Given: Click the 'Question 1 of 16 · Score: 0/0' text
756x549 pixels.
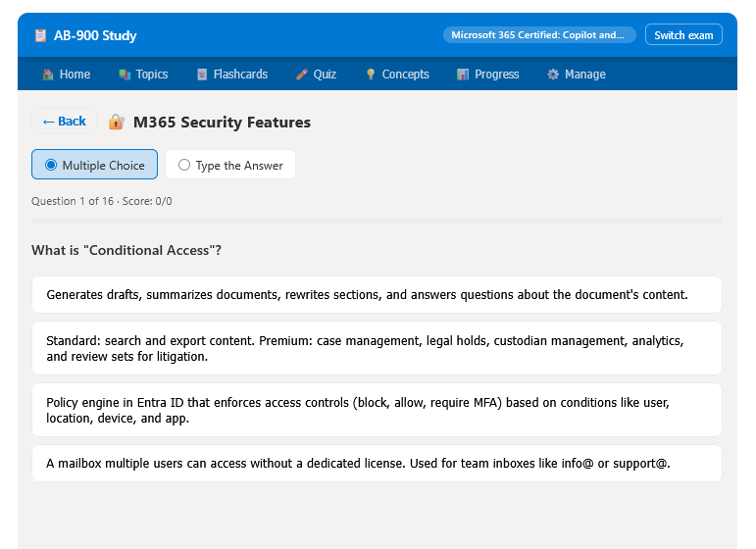Looking at the screenshot, I should click(x=102, y=201).
